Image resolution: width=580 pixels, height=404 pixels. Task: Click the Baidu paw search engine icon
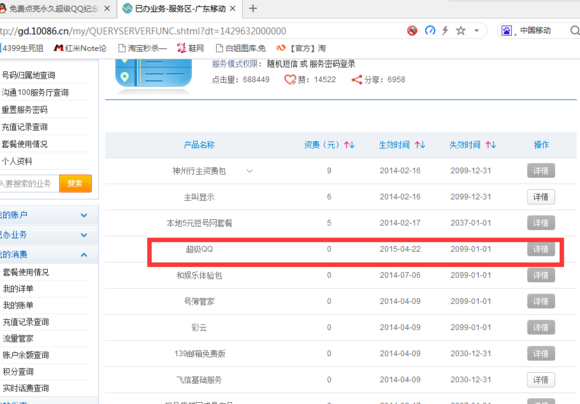506,30
